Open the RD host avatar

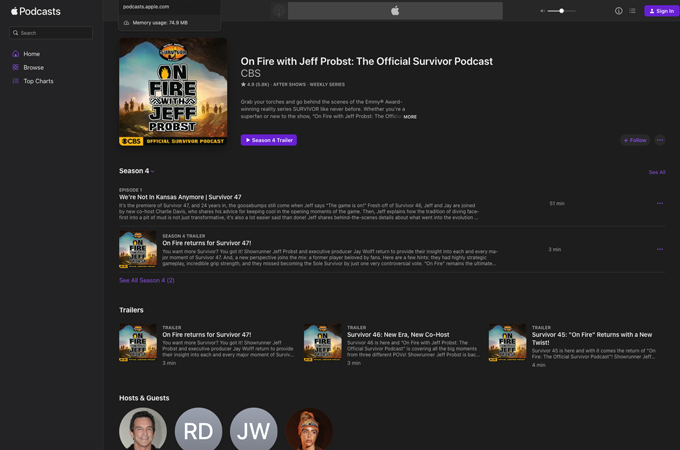(x=199, y=429)
